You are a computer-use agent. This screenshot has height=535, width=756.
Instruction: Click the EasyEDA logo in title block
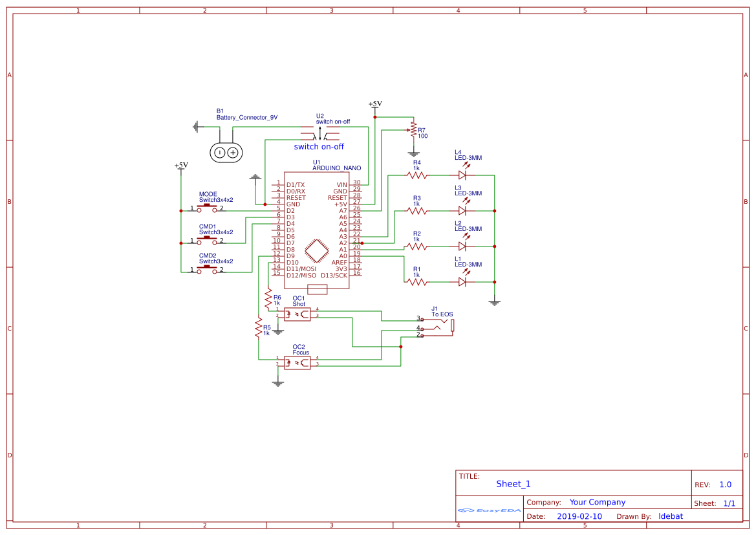[x=489, y=510]
